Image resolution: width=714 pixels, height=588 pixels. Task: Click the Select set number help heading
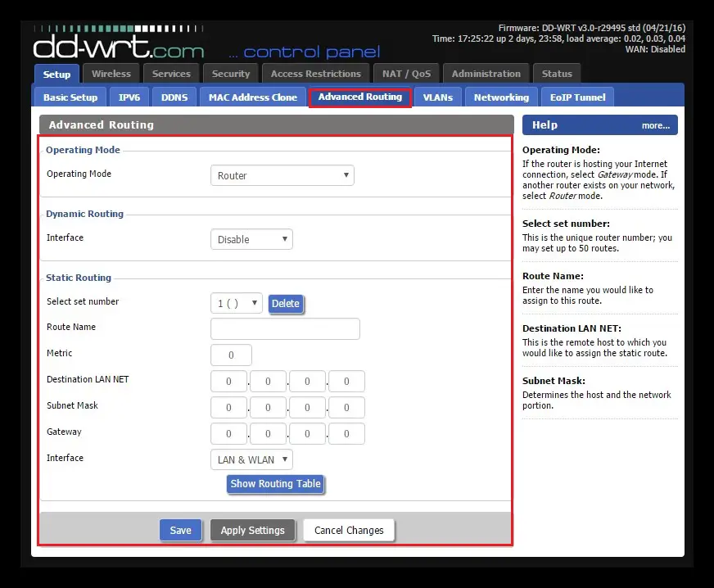[566, 224]
